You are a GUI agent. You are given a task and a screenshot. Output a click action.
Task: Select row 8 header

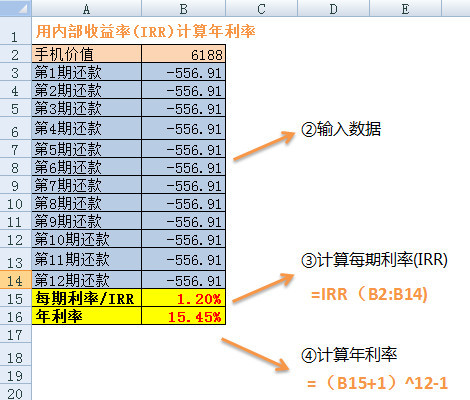[16, 167]
